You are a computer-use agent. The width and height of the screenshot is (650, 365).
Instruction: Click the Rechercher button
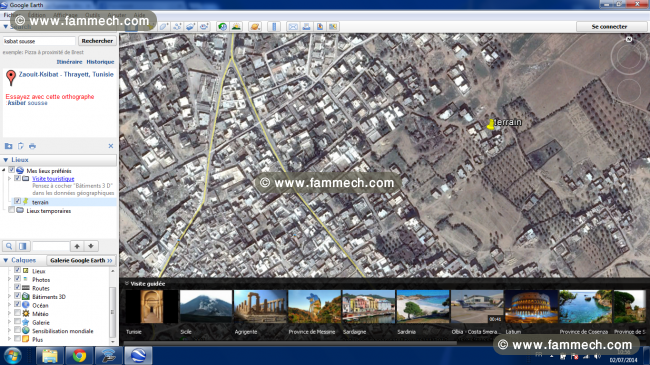[97, 41]
